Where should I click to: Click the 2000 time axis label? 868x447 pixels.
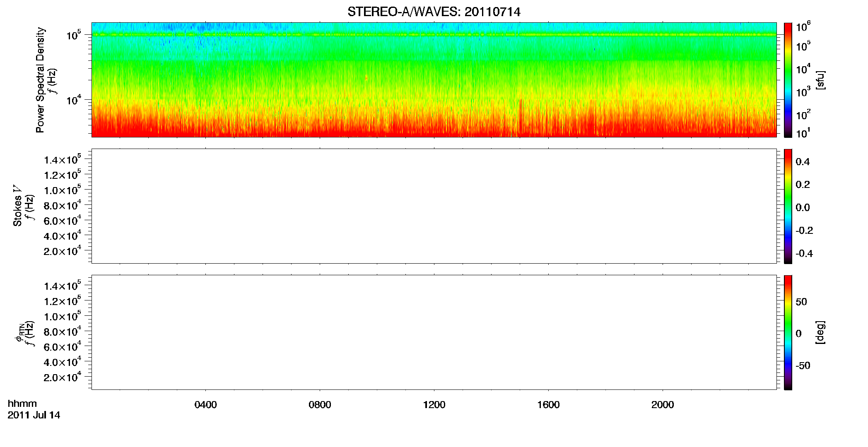[x=663, y=405]
